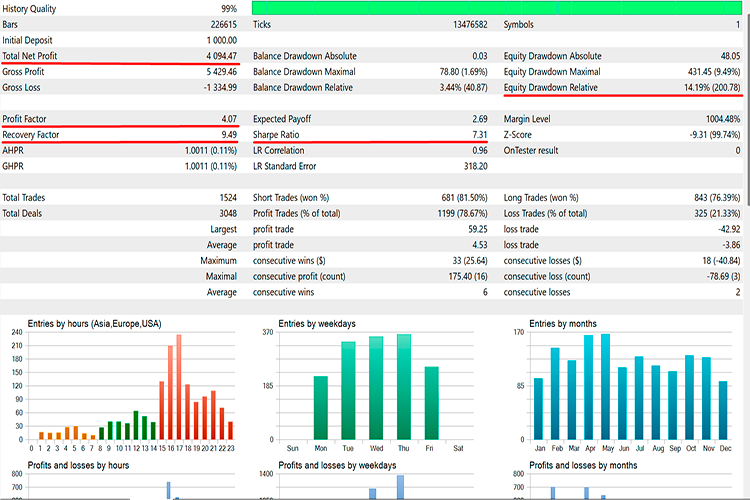
Task: Select consecutive loss value -78.69 (3)
Action: pyautogui.click(x=724, y=277)
